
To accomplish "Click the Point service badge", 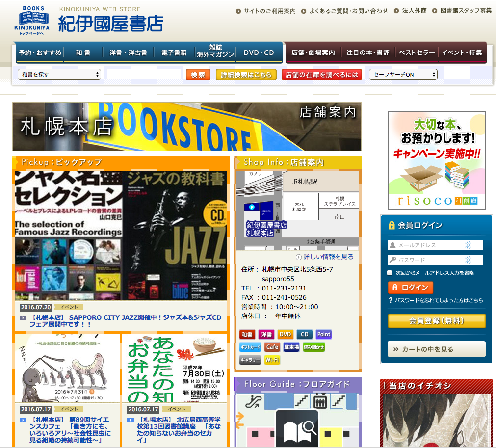I will click(324, 335).
